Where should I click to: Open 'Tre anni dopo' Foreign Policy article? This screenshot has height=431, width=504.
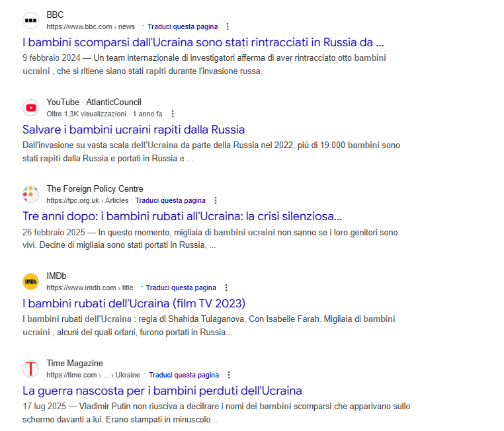coord(182,216)
